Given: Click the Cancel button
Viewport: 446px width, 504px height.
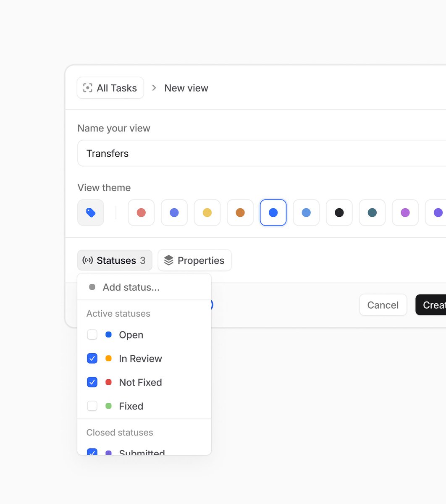Looking at the screenshot, I should point(383,305).
